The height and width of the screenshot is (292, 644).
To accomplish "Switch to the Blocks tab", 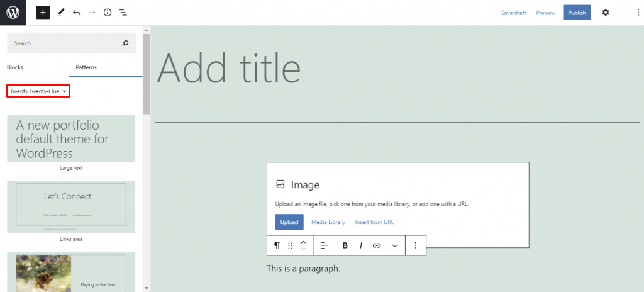I will point(15,67).
